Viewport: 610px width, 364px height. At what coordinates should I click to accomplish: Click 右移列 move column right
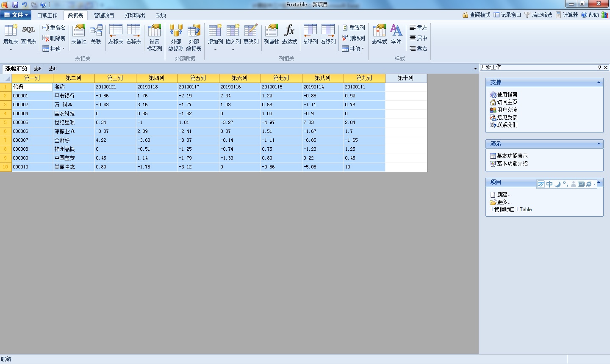[328, 35]
